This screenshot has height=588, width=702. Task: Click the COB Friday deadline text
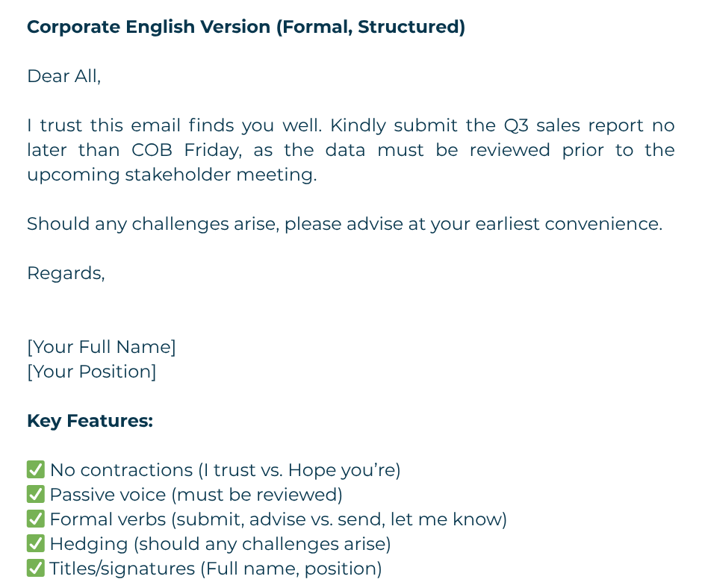186,150
